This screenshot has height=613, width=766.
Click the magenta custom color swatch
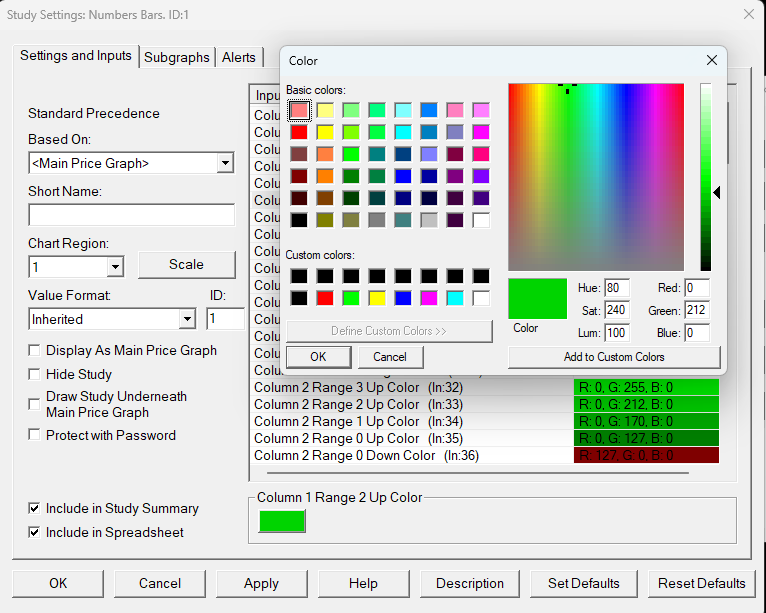pyautogui.click(x=429, y=298)
